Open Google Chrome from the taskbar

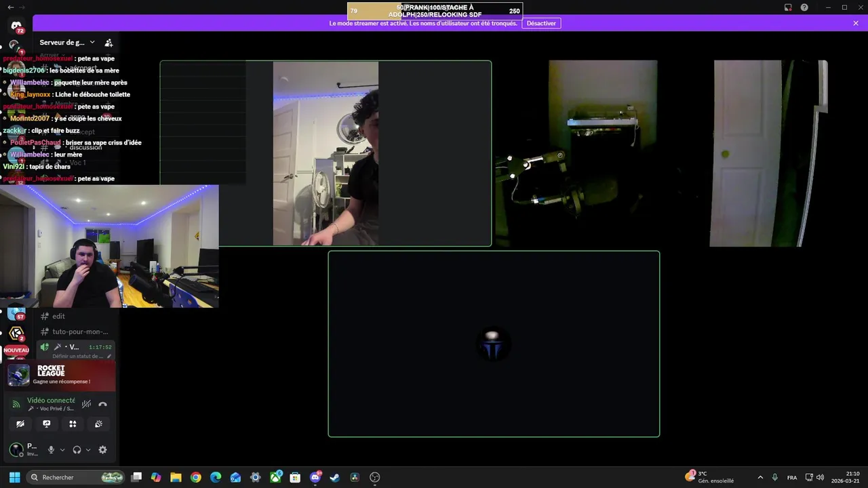196,477
